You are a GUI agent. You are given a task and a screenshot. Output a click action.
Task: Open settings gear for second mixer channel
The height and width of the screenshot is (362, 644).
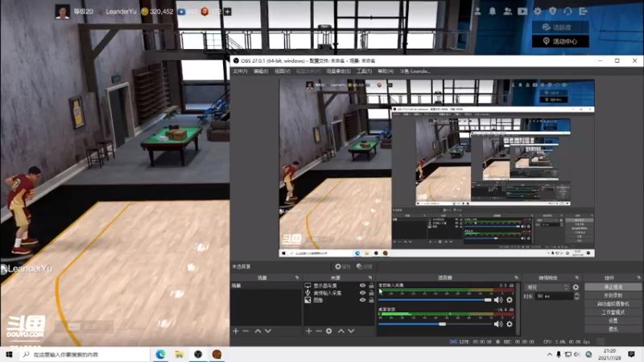[x=510, y=324]
